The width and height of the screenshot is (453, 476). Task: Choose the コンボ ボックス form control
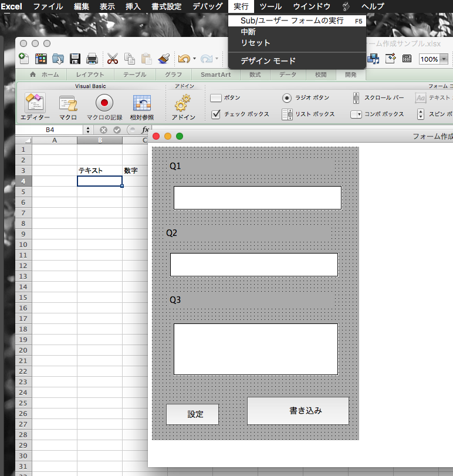pyautogui.click(x=356, y=114)
